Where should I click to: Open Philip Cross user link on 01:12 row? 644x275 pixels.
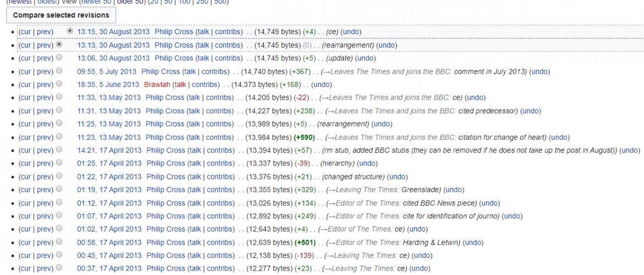pos(165,203)
